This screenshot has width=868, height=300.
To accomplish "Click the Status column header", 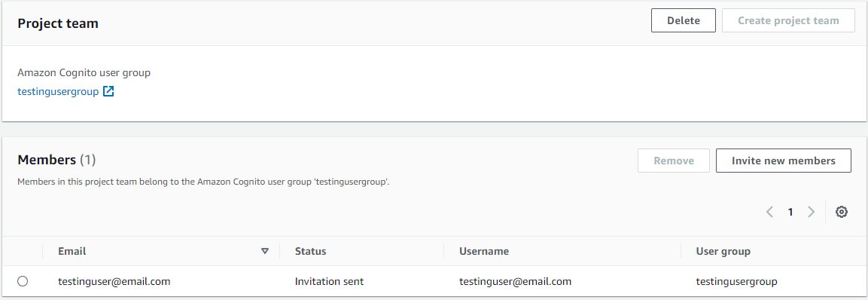I will (311, 251).
